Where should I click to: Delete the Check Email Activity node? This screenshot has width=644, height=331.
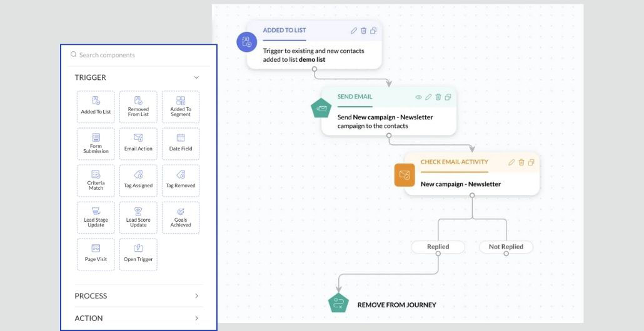point(521,162)
